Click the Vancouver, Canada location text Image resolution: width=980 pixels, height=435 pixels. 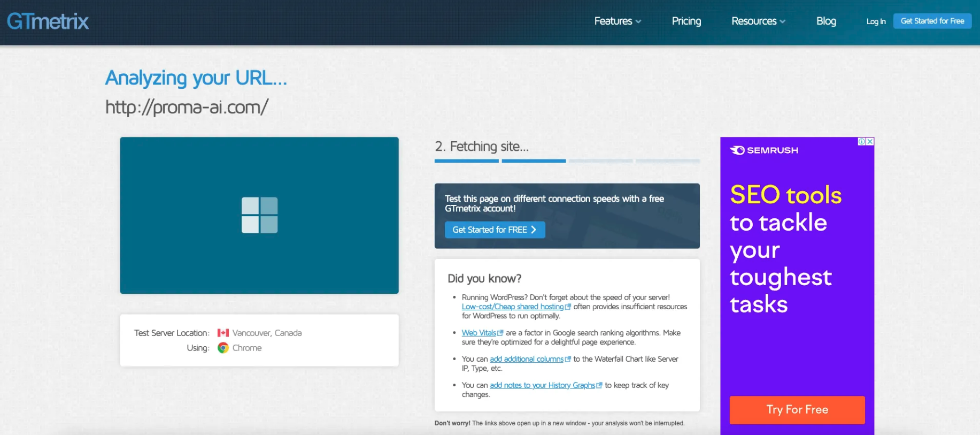[x=267, y=333]
